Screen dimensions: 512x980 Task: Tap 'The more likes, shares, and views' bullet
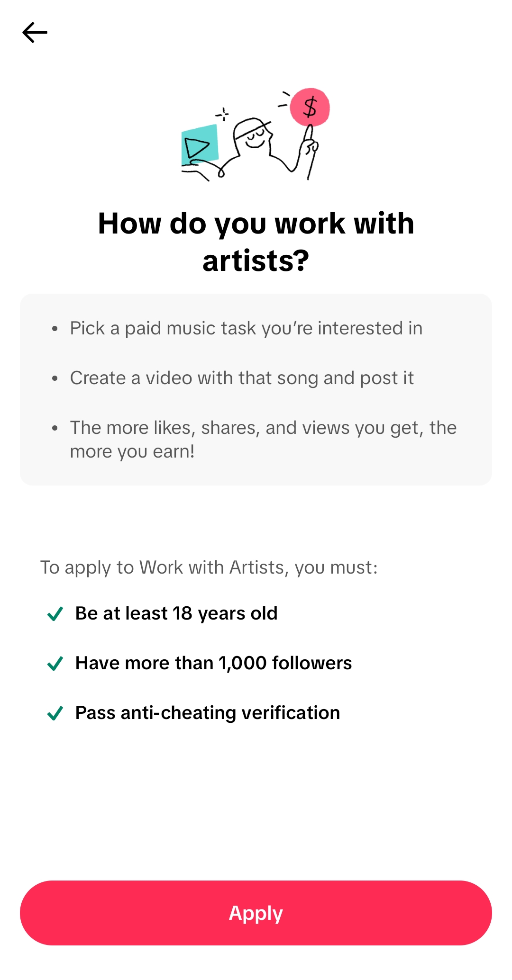[x=263, y=440]
